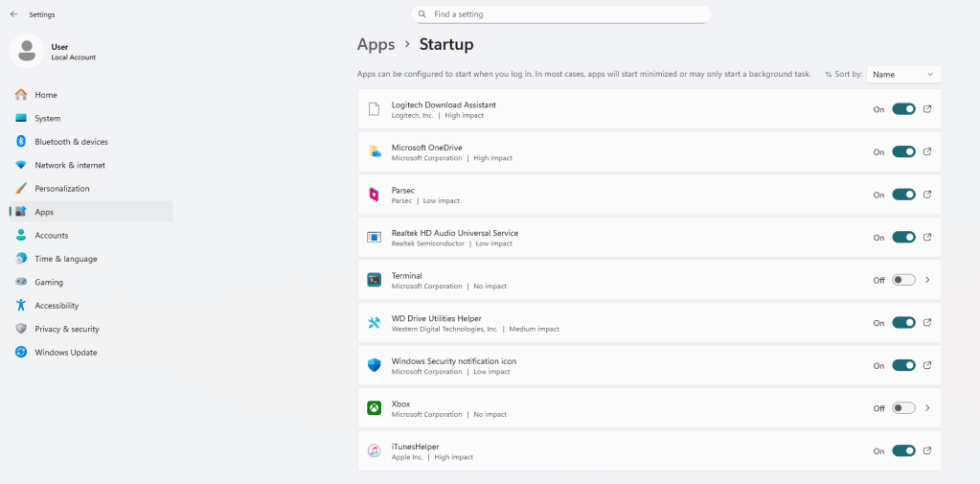Go to System settings
Image resolution: width=980 pixels, height=484 pixels.
[x=91, y=118]
